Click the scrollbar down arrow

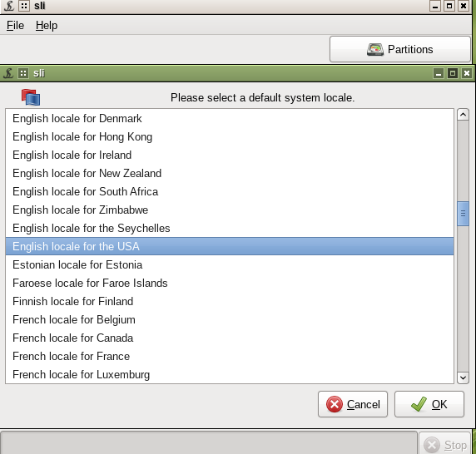pyautogui.click(x=463, y=378)
